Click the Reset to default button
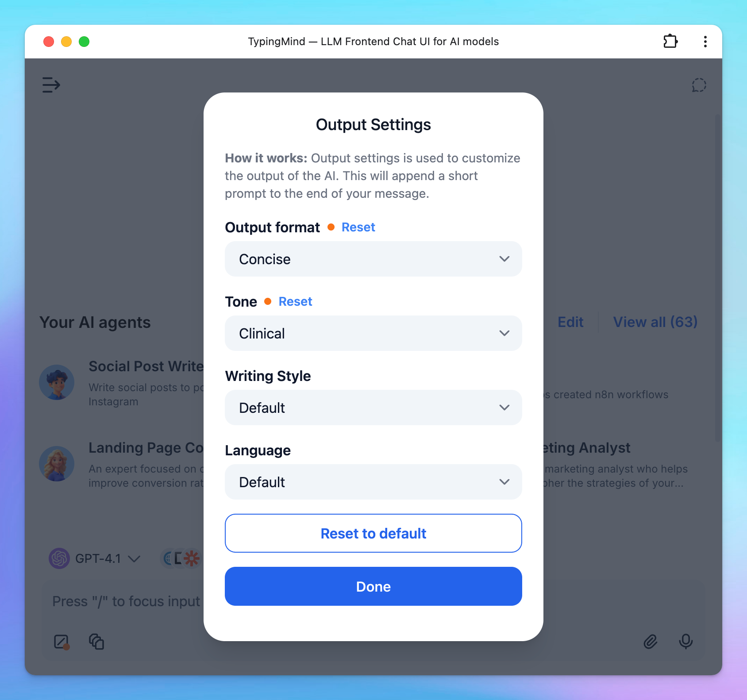747x700 pixels. pos(373,533)
